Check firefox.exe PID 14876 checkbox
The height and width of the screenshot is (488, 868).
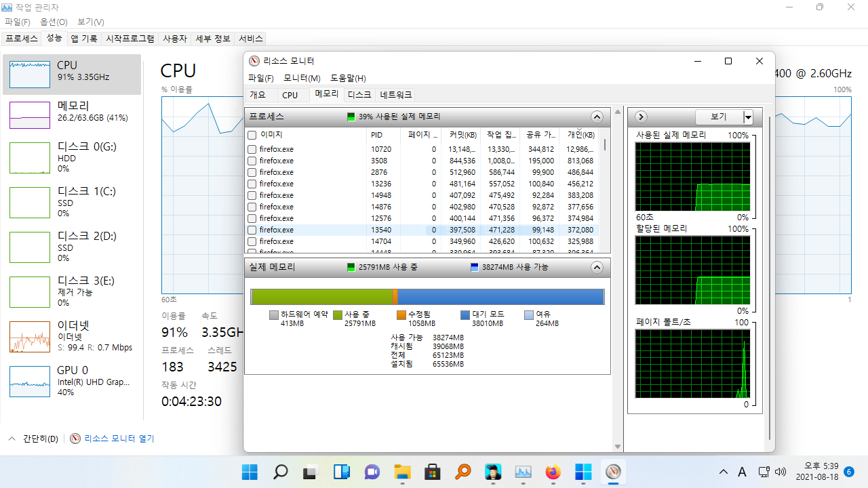(x=252, y=207)
